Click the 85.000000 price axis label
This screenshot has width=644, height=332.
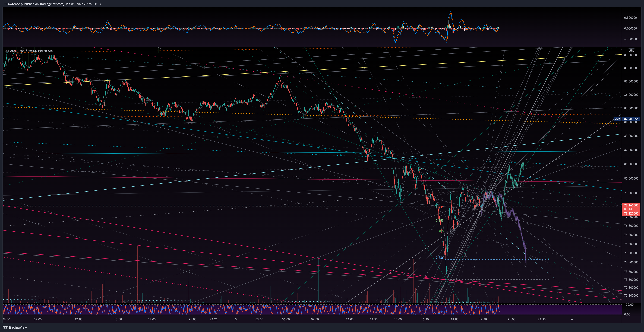coord(631,108)
